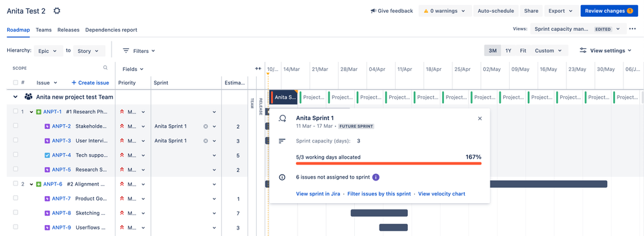The image size is (644, 236).
Task: Click the Issue column sort header
Action: pyautogui.click(x=47, y=83)
